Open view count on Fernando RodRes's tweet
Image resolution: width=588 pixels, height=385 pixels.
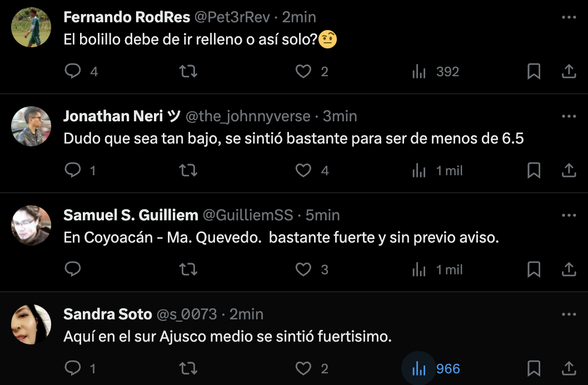pos(419,72)
